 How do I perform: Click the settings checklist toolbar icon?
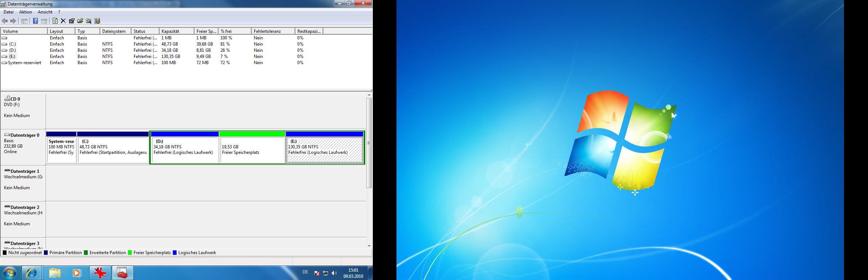[97, 21]
